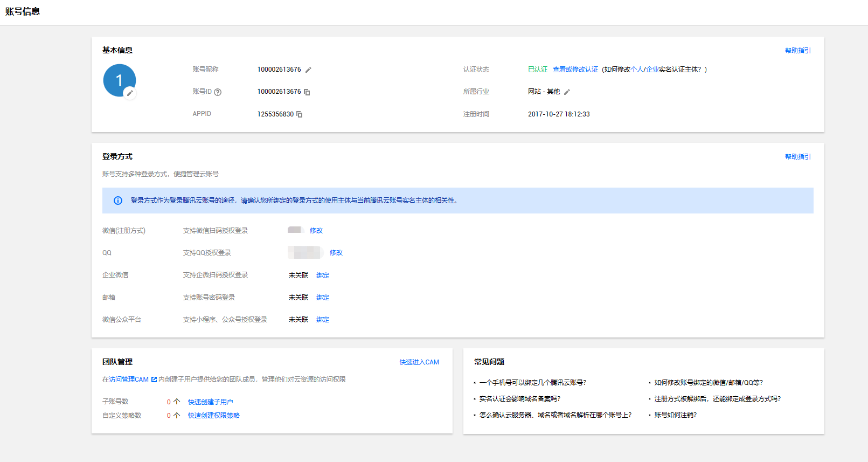This screenshot has width=868, height=462.
Task: Bind the 微信公众平台 login method
Action: (323, 320)
